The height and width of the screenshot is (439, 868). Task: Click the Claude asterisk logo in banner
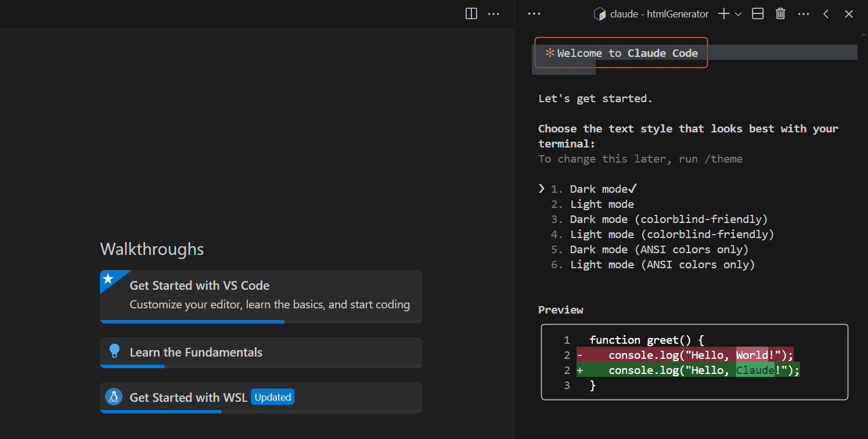tap(549, 53)
